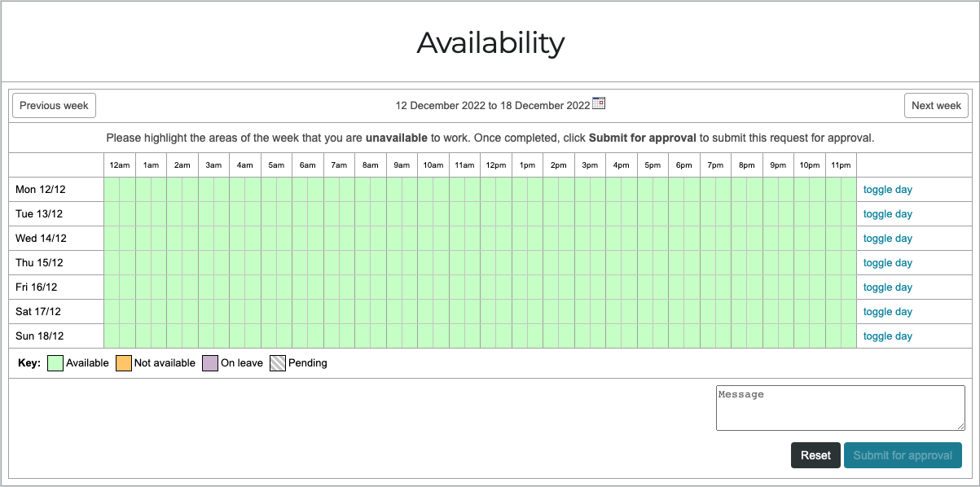Image resolution: width=980 pixels, height=487 pixels.
Task: Click the 9am column header
Action: [x=402, y=165]
